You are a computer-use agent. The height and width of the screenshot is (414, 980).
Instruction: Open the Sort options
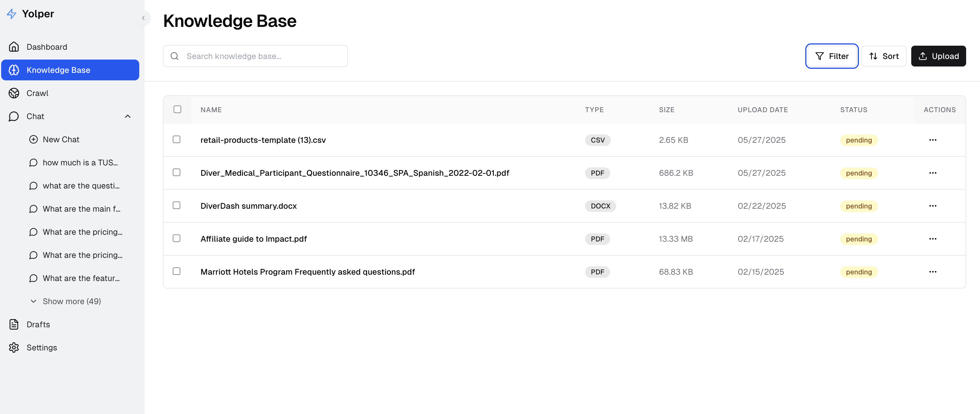[x=884, y=56]
